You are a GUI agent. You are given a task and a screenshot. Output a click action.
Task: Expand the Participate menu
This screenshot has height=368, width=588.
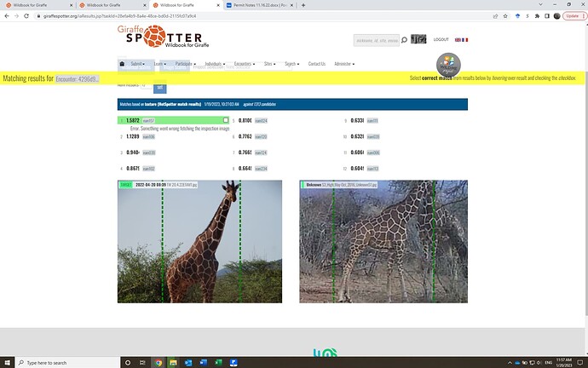coord(186,64)
